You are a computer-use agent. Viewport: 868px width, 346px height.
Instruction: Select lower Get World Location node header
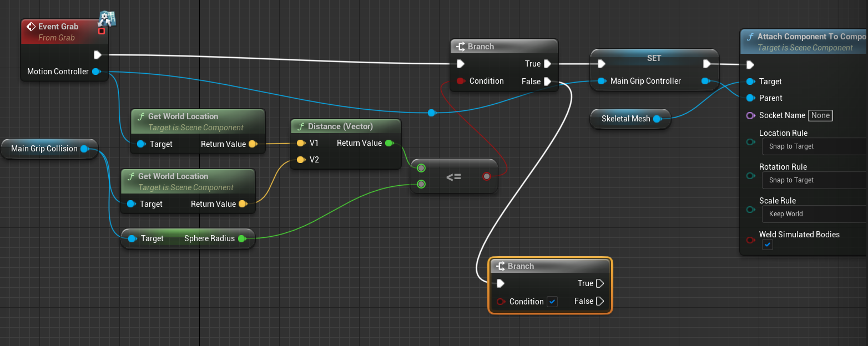pyautogui.click(x=188, y=181)
